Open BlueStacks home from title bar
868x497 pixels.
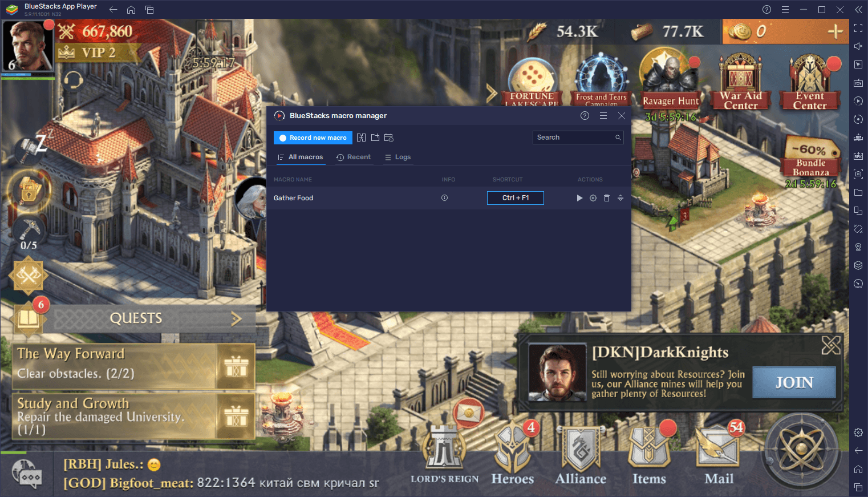click(x=131, y=10)
